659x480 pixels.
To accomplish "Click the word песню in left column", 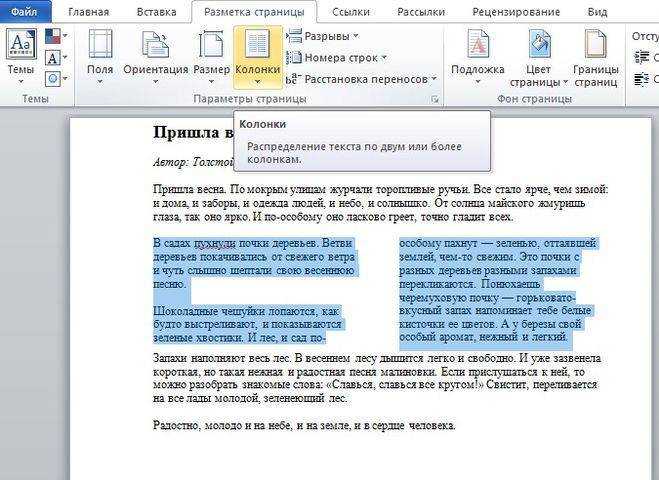I will 169,284.
